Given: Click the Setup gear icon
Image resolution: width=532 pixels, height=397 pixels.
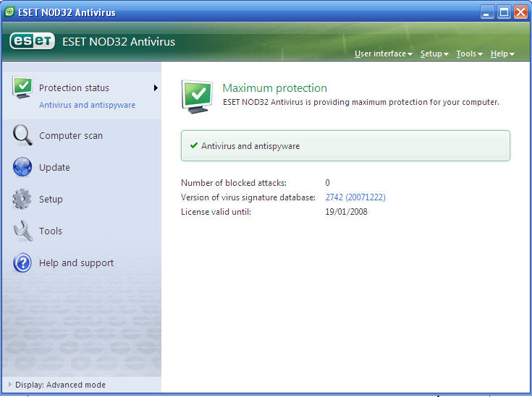Looking at the screenshot, I should (x=22, y=199).
